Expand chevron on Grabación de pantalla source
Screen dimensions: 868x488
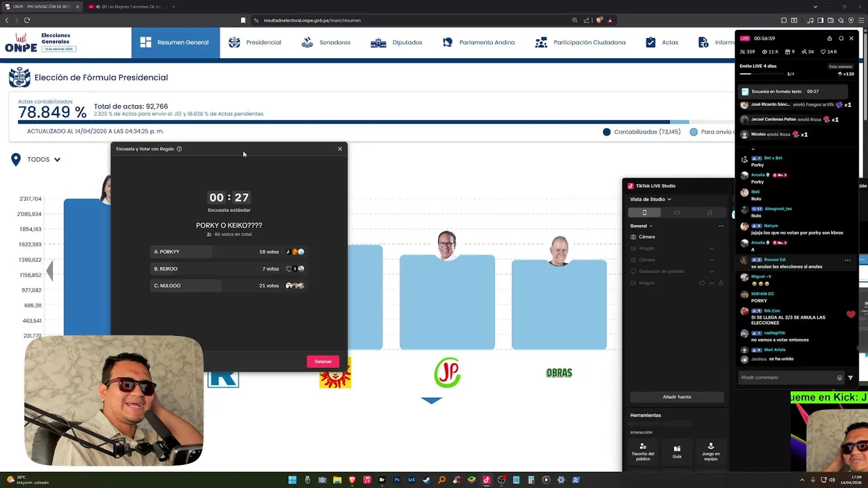(x=711, y=271)
